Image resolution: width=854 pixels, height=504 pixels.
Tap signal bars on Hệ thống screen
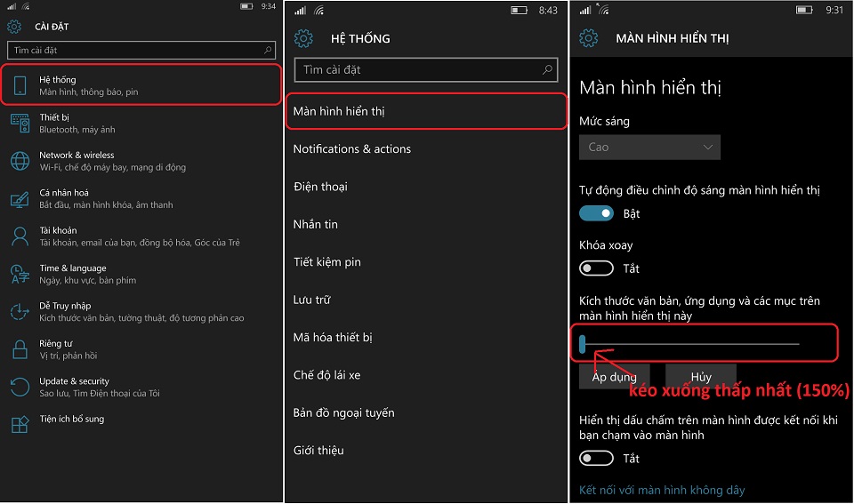[300, 11]
